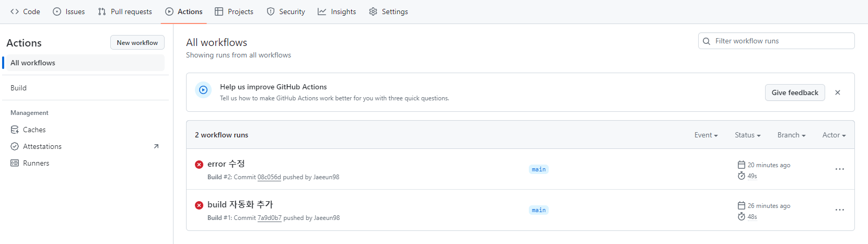The image size is (868, 244).
Task: Switch to the Pull requests tab
Action: tap(125, 11)
